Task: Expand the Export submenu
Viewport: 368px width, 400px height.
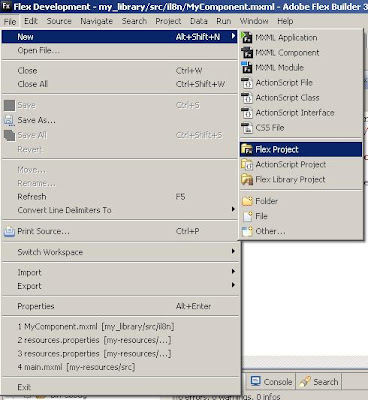Action: click(233, 285)
